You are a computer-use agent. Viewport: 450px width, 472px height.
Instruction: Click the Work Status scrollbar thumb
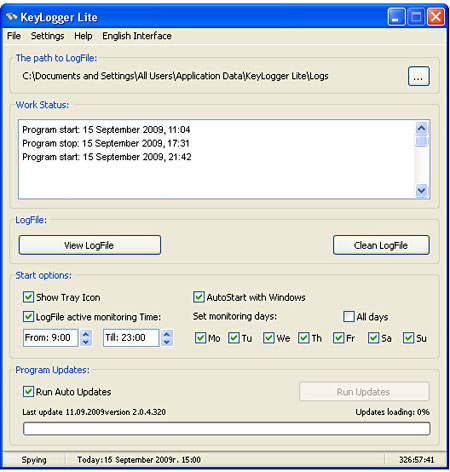point(421,140)
